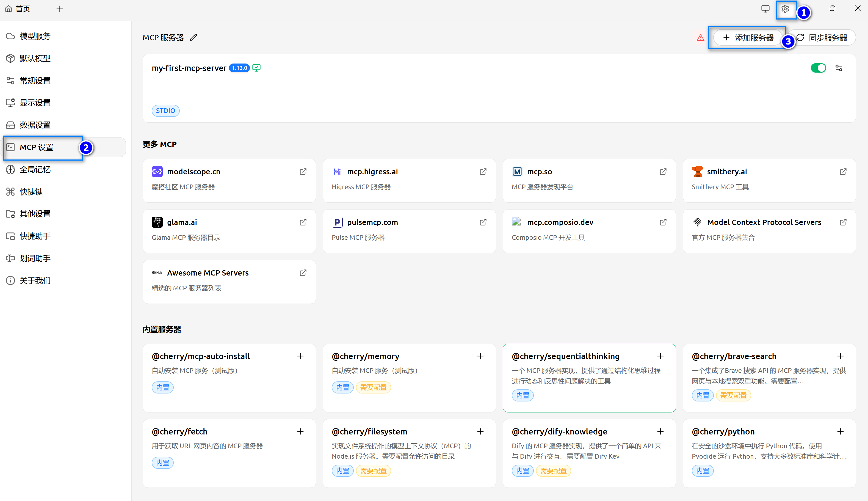This screenshot has height=501, width=868.
Task: Click the smithery.ai logo icon
Action: coord(697,172)
